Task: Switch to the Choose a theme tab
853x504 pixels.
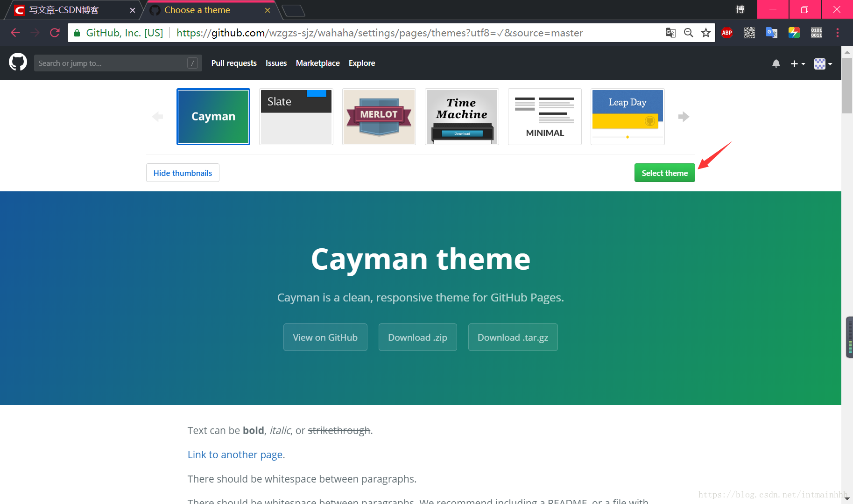Action: click(210, 10)
